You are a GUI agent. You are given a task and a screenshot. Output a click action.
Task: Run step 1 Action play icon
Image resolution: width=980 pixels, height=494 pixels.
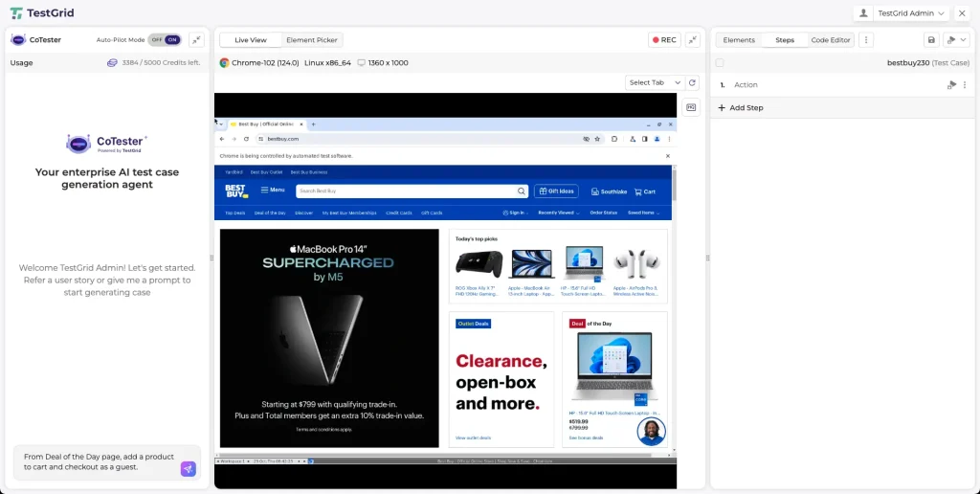[x=951, y=85]
